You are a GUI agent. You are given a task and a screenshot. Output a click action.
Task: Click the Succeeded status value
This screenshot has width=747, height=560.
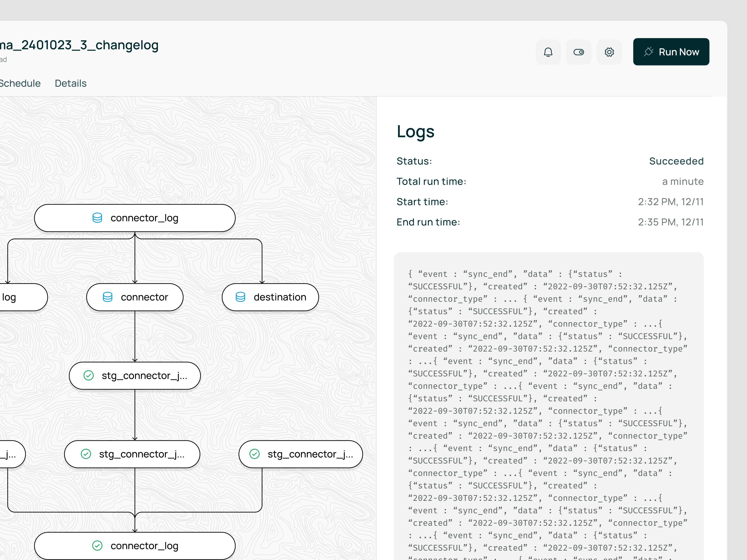tap(676, 161)
